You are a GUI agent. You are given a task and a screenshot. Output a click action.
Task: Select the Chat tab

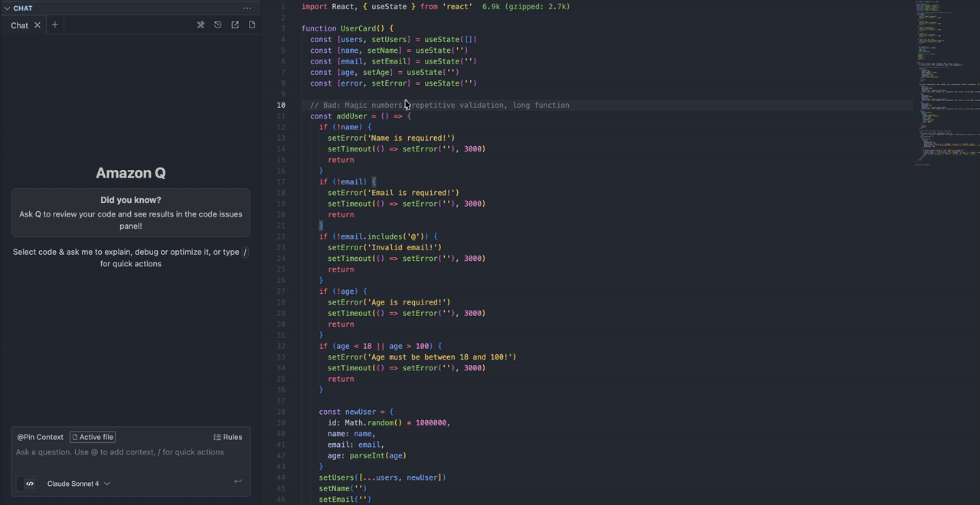(x=19, y=25)
